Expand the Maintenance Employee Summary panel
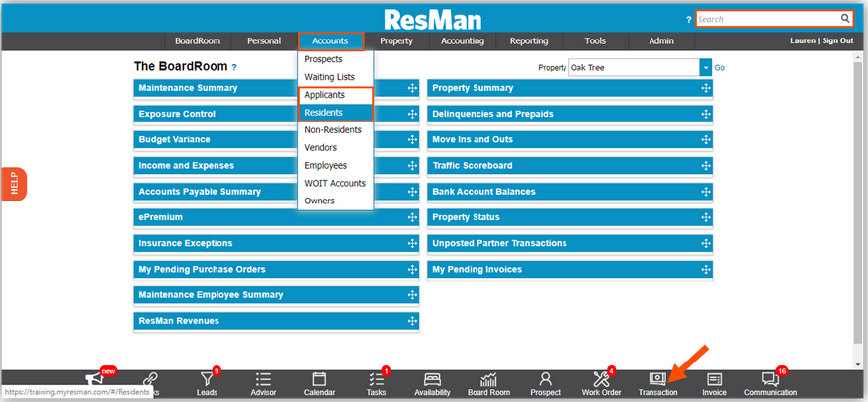 pyautogui.click(x=276, y=295)
